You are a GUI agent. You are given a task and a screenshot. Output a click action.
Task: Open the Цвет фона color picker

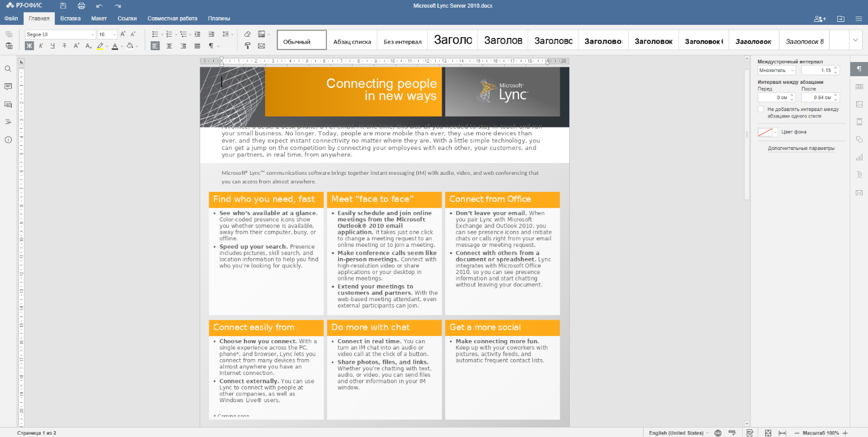768,132
